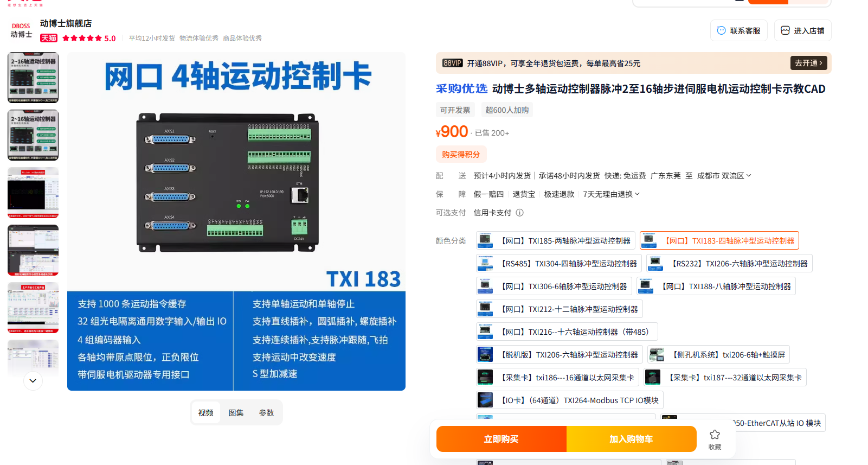
Task: Click fourth thumbnail showing CAD software windows
Action: [x=33, y=250]
